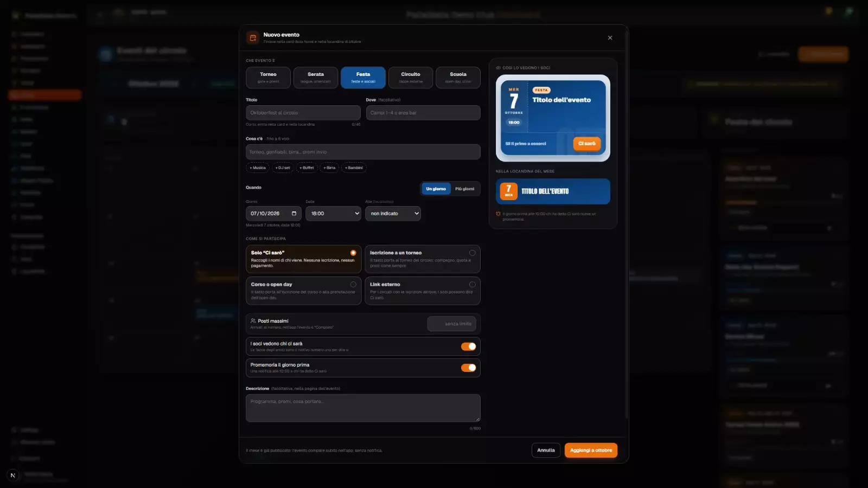Click the Giorno date field 07/10/2026
Viewport: 868px width, 488px height.
[x=273, y=214]
